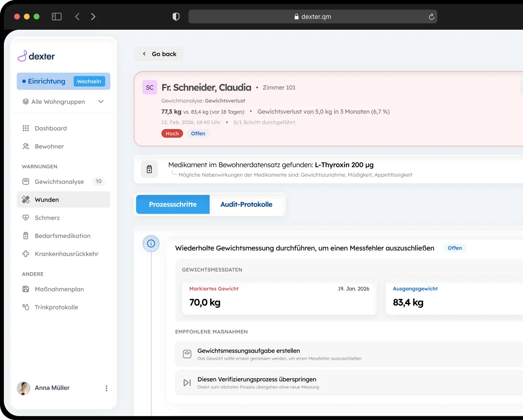Viewport: 523px width, 420px height.
Task: Open Maßnahmenplan in the sidebar
Action: point(63,289)
